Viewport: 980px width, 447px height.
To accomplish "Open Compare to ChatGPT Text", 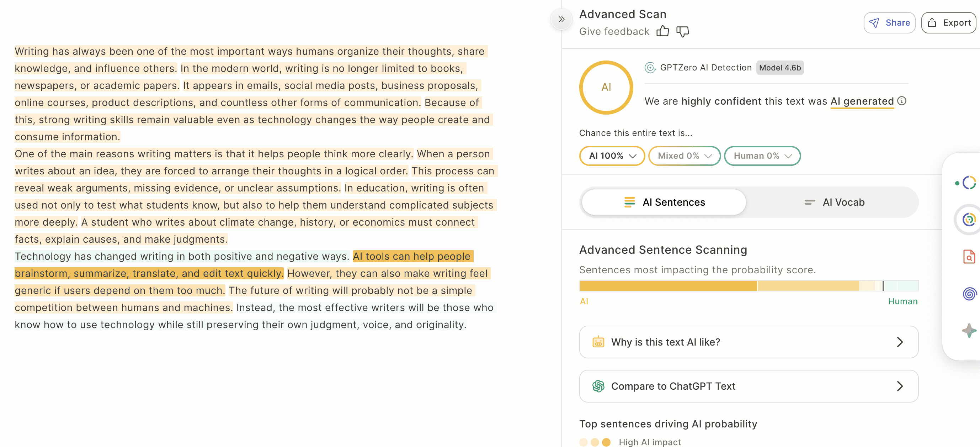I will pyautogui.click(x=749, y=386).
